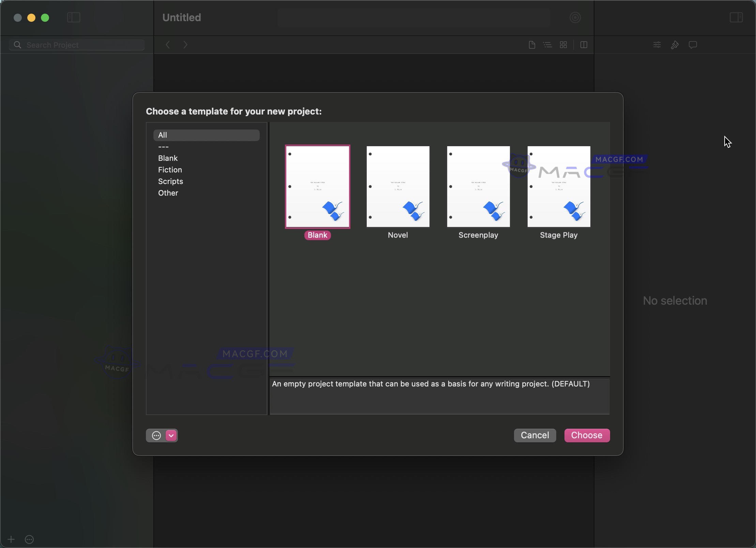Viewport: 756px width, 548px height.
Task: Open the more-options ellipsis at sidebar bottom
Action: coord(29,539)
